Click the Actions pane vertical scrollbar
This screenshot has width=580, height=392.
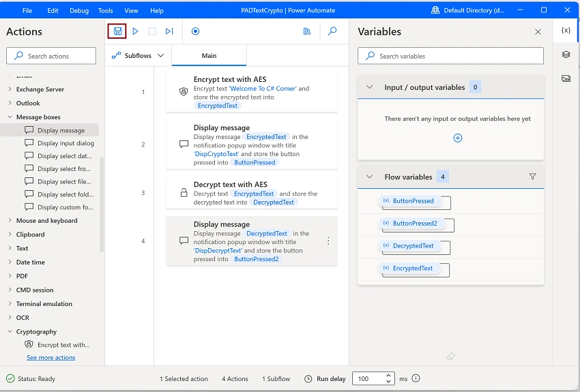coord(102,205)
